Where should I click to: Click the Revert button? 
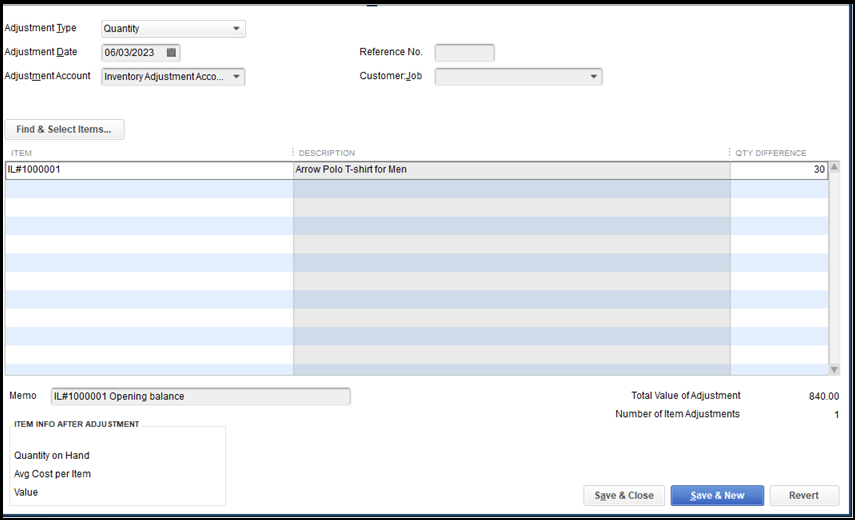pyautogui.click(x=804, y=495)
